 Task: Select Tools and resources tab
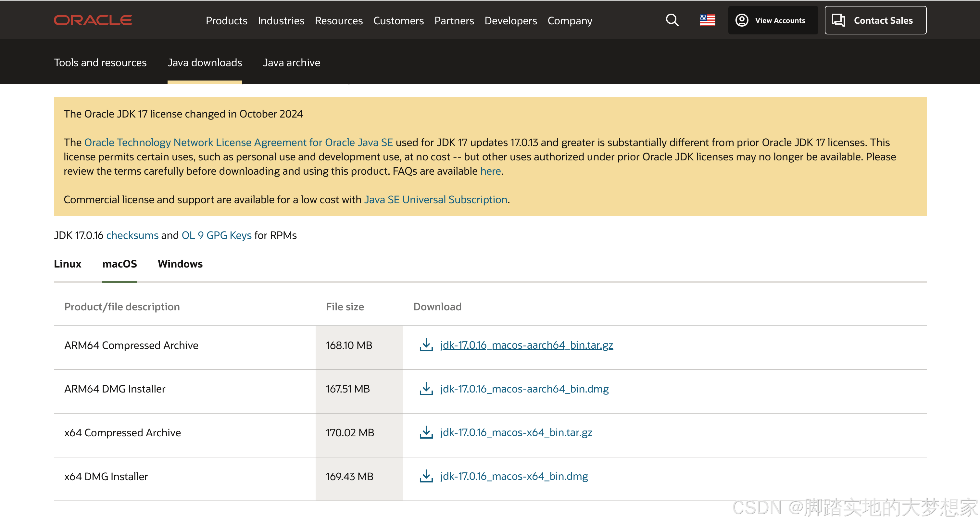(x=100, y=62)
